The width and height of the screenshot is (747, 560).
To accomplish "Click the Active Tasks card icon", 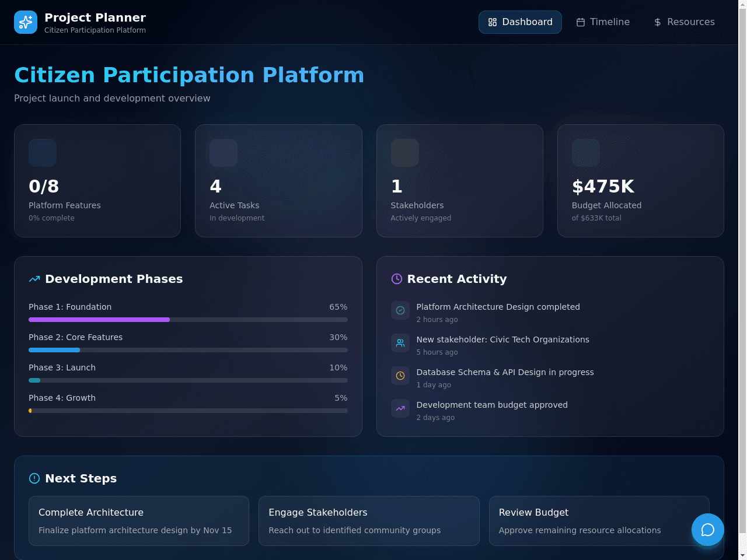I will [224, 153].
